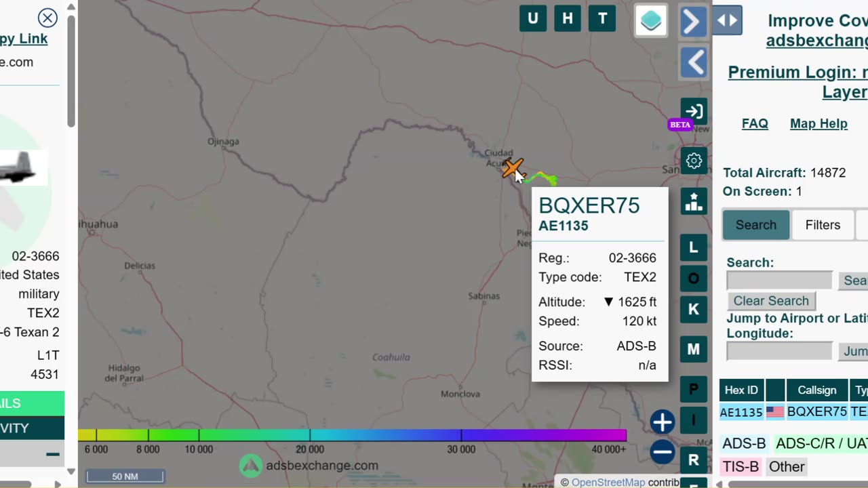Click the AE1135 hex code in popup

coord(564,226)
